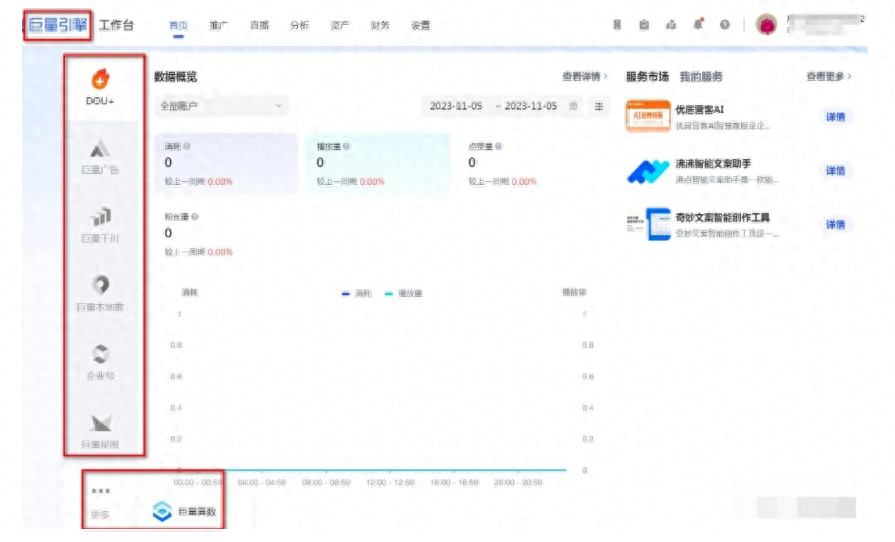Open 巨量千川 in the sidebar
Image resolution: width=895 pixels, height=542 pixels.
pyautogui.click(x=100, y=225)
